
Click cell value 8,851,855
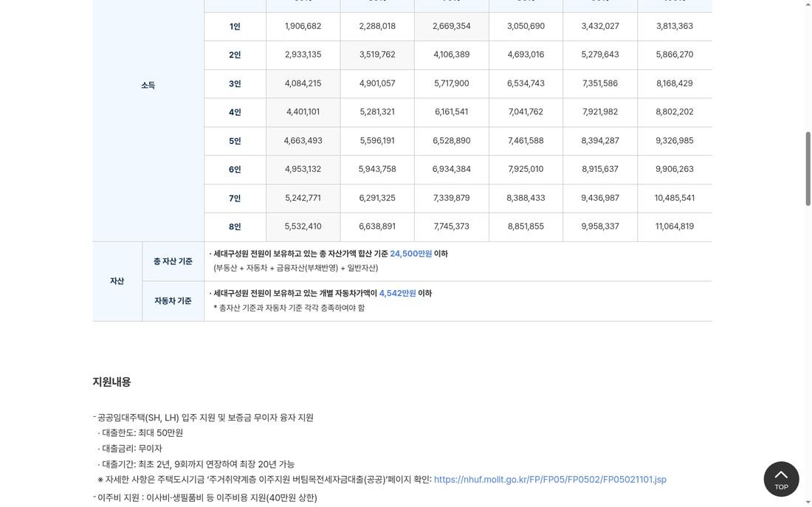coord(526,227)
